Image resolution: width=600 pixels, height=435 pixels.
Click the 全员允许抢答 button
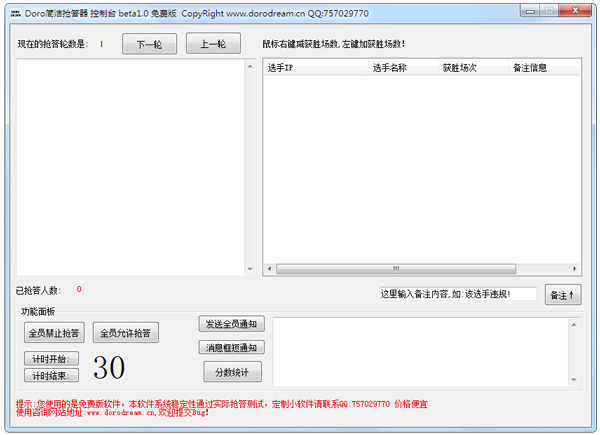(x=126, y=332)
